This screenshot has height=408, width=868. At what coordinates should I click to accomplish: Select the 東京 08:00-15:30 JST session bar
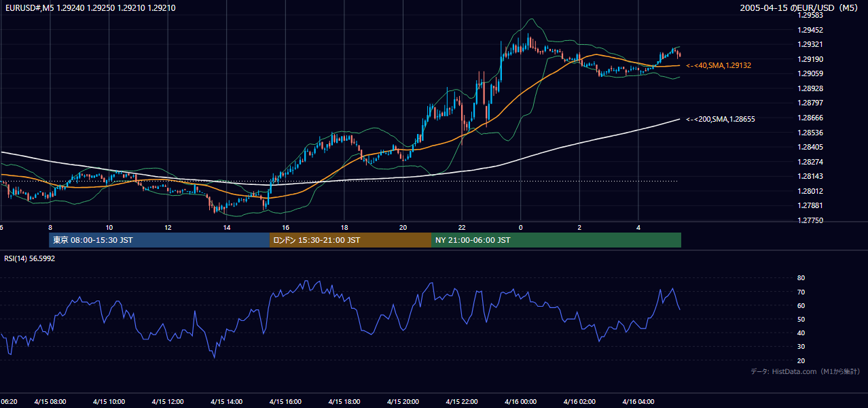point(160,240)
